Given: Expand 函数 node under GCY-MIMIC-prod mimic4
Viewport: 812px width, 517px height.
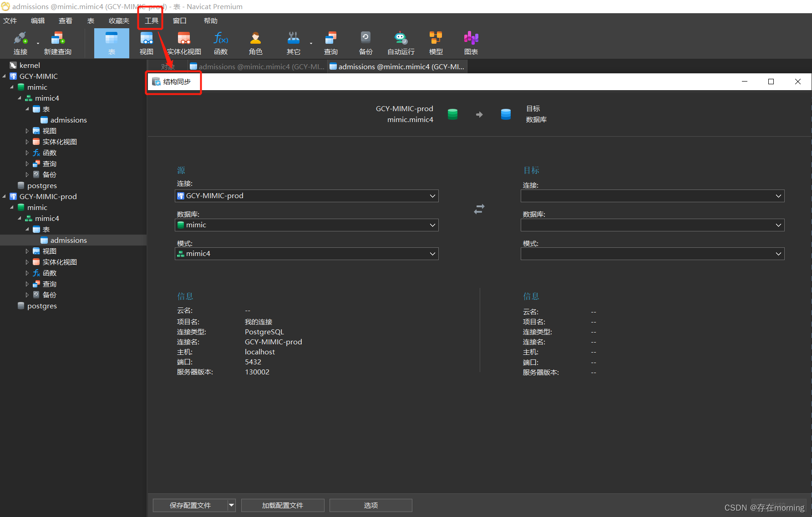Looking at the screenshot, I should (27, 273).
